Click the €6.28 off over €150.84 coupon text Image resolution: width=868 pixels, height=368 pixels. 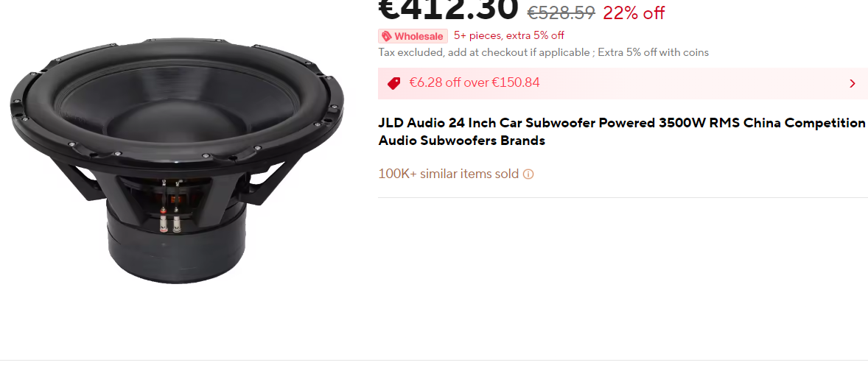(475, 83)
